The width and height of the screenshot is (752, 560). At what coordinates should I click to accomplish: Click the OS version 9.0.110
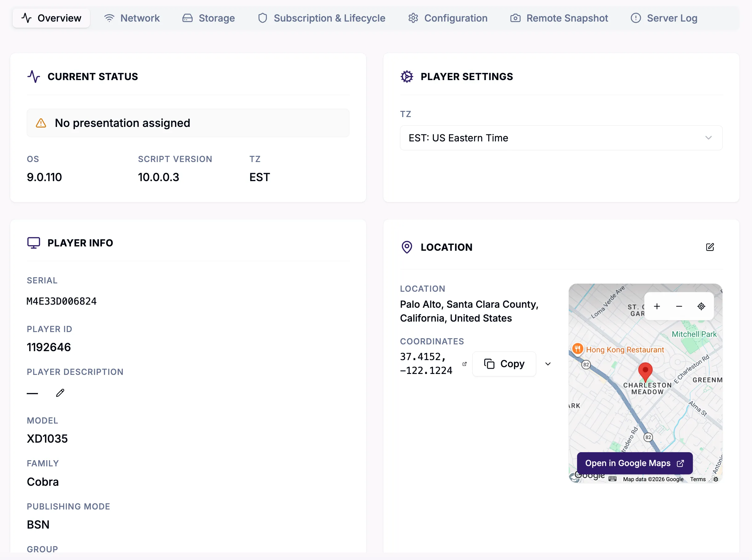point(44,177)
